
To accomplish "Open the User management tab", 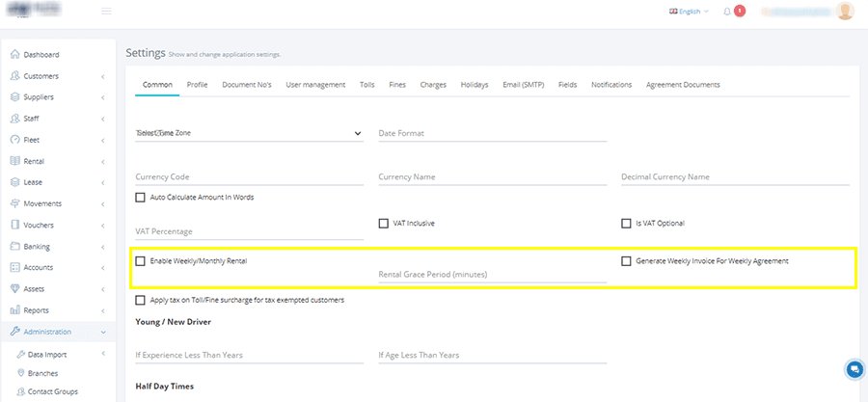I will click(x=315, y=85).
